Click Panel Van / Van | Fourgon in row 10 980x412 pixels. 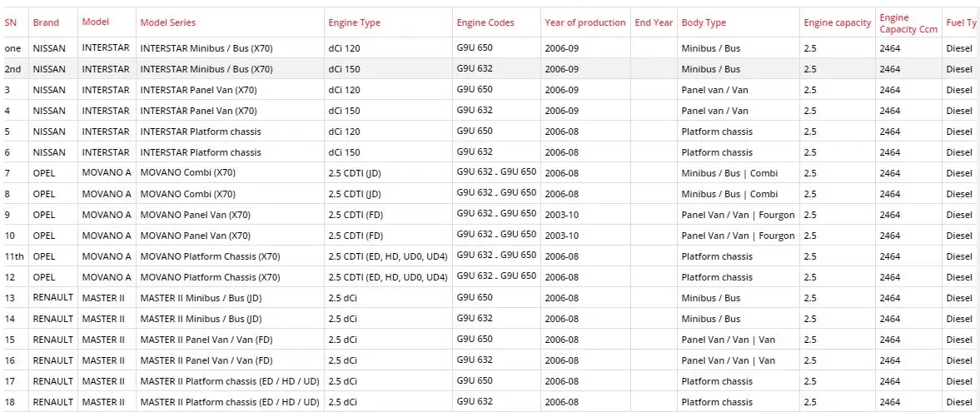[x=739, y=236]
